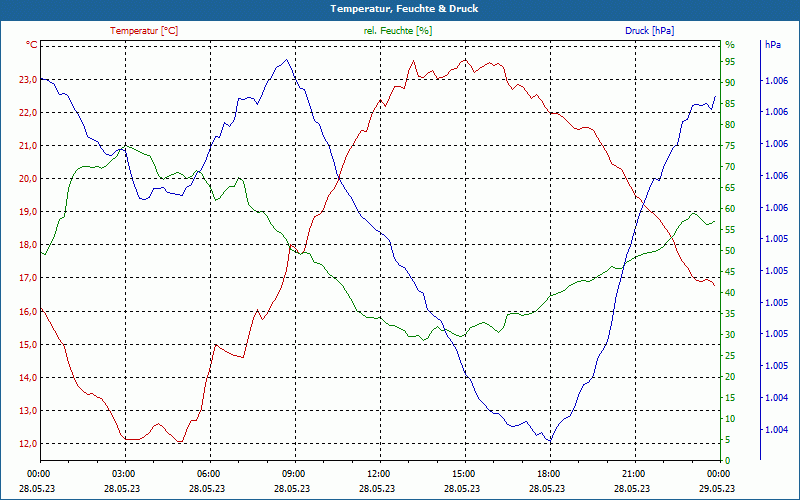Screen dimensions: 800x500
Task: Click the '19,0' temperature axis value
Action: (x=28, y=212)
